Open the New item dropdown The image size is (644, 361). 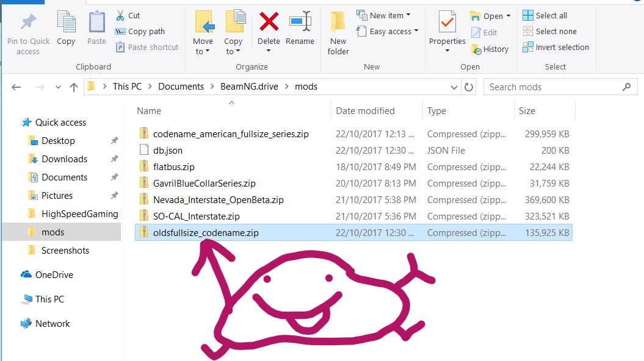[383, 16]
